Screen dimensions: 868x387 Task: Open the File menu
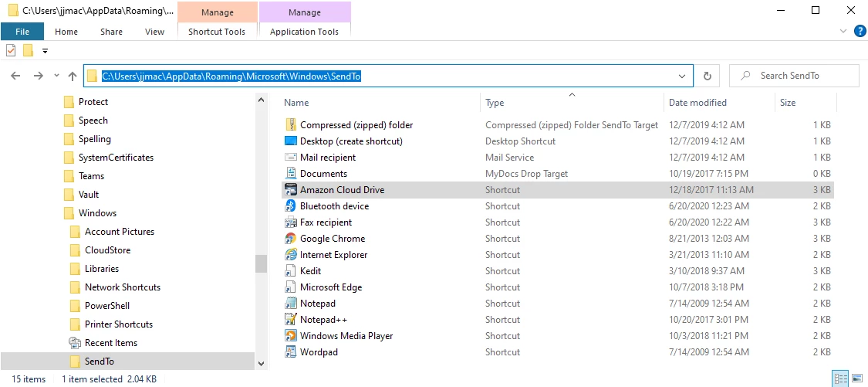22,32
